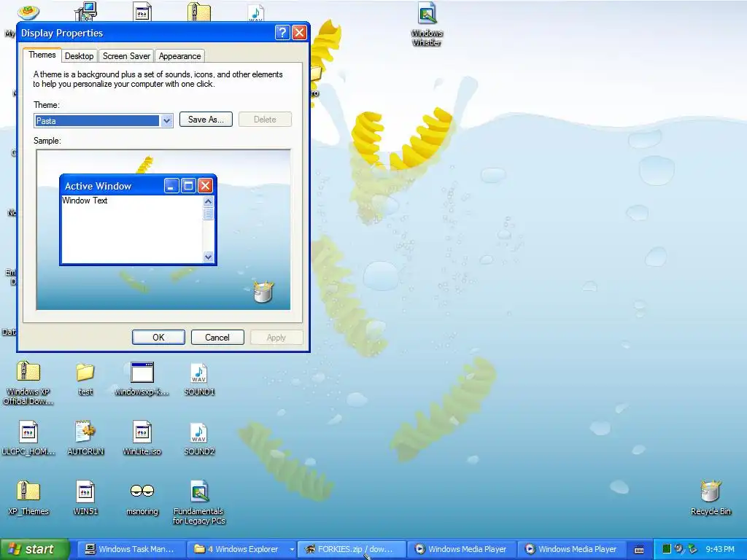Switch to 4 Windows Explorer taskbar group

[241, 549]
